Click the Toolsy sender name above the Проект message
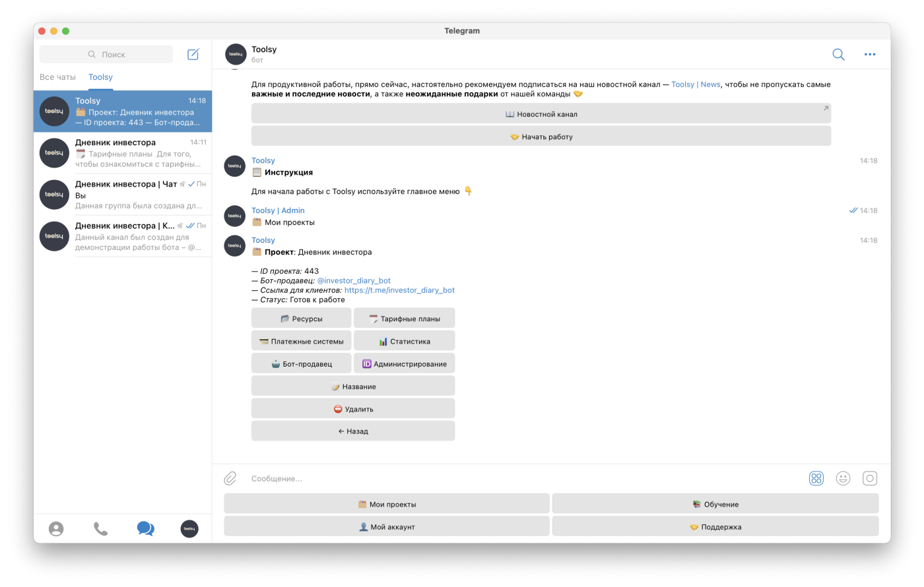 click(263, 240)
